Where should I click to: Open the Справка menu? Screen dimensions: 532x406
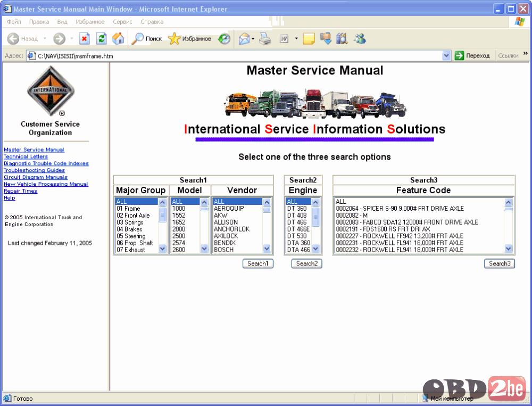pyautogui.click(x=152, y=22)
